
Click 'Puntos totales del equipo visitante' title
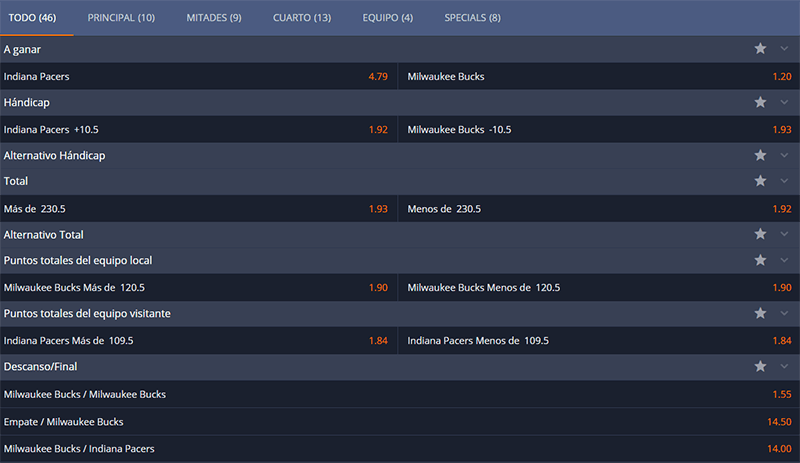87,313
